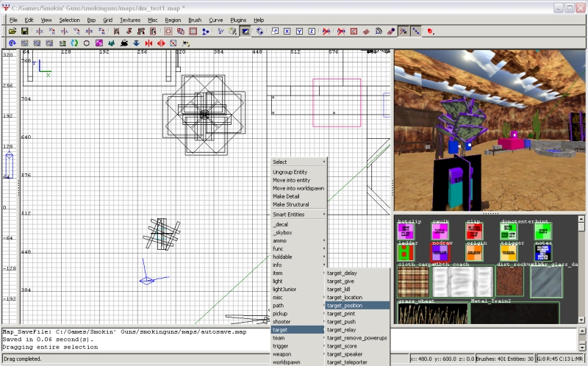
Task: Click the Select Complete Tall toolbar icon
Action: [x=116, y=32]
